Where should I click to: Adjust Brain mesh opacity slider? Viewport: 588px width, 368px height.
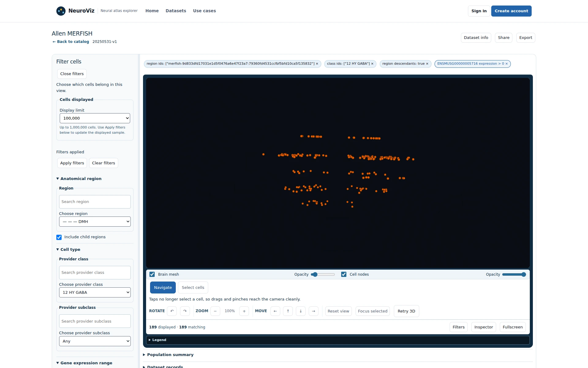point(323,274)
